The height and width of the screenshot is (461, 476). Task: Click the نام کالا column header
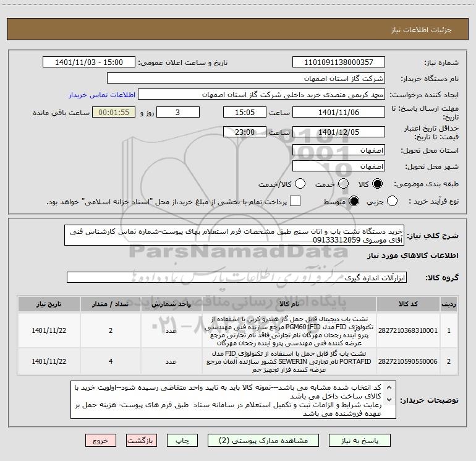289,304
